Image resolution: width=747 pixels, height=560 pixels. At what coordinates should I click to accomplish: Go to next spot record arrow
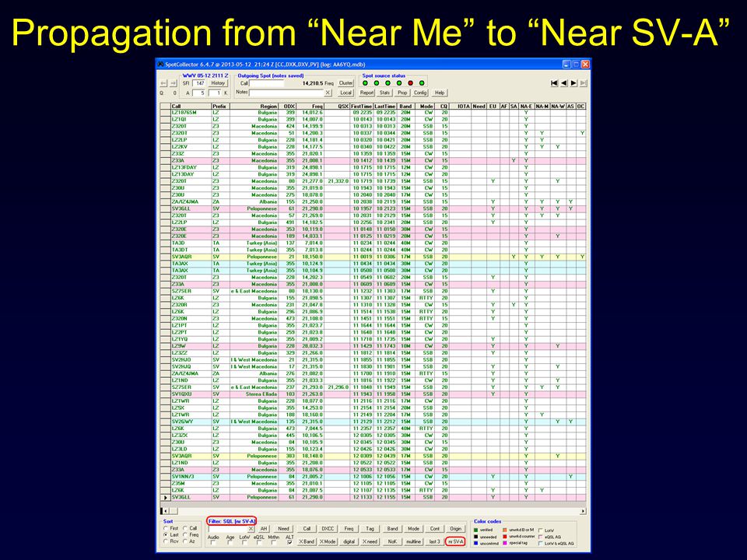click(573, 83)
